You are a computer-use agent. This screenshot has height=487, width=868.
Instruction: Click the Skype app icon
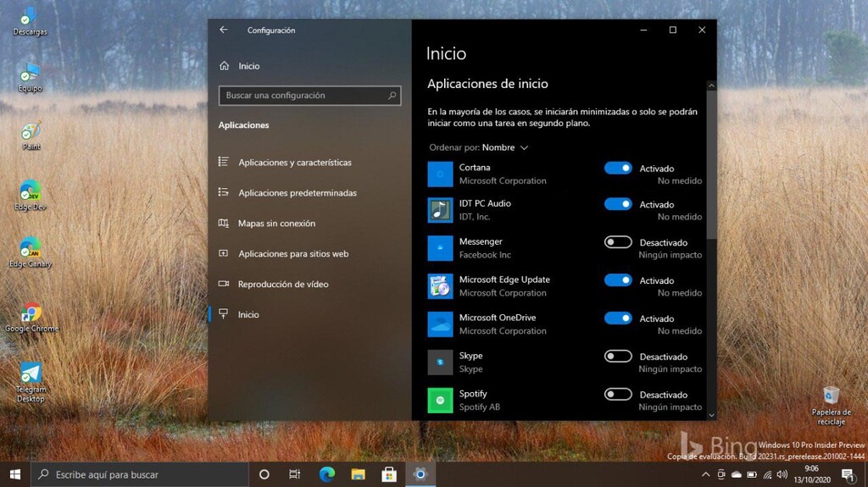(x=440, y=362)
